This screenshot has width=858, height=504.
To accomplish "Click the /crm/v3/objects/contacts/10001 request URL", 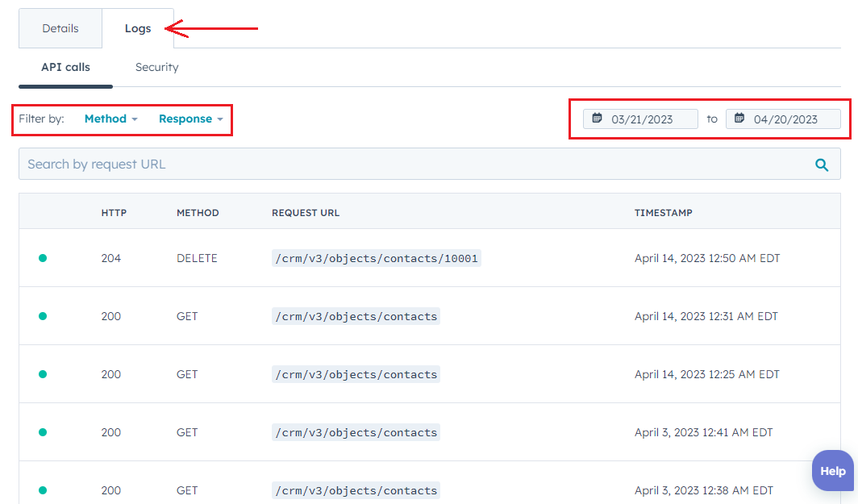I will pyautogui.click(x=376, y=258).
